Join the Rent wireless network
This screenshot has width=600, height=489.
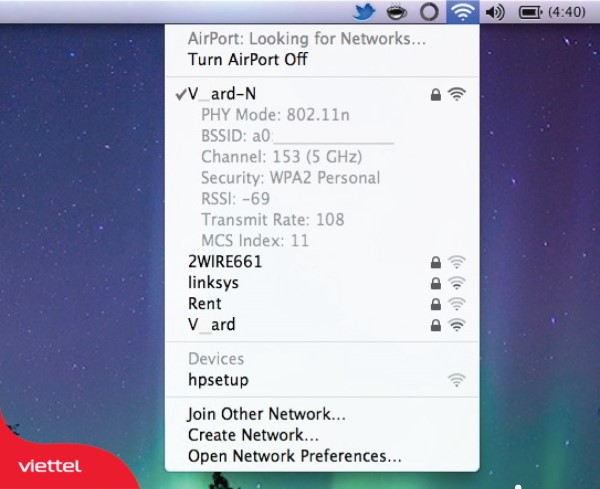205,304
